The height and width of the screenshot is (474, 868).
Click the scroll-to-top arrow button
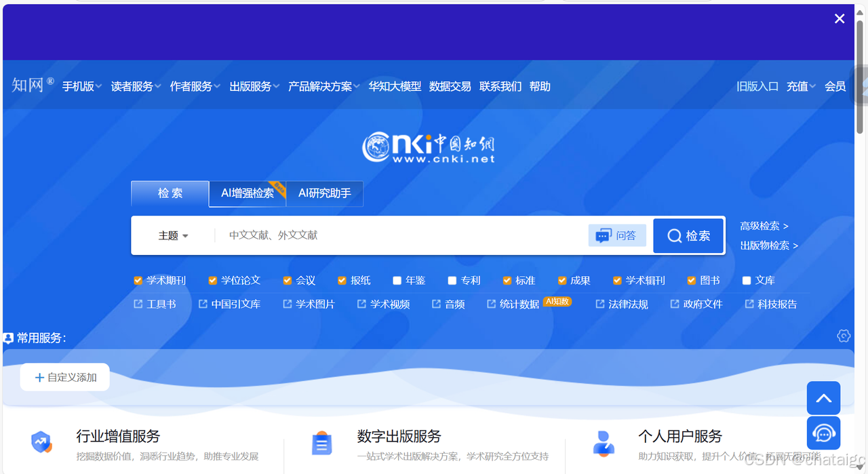coord(823,398)
